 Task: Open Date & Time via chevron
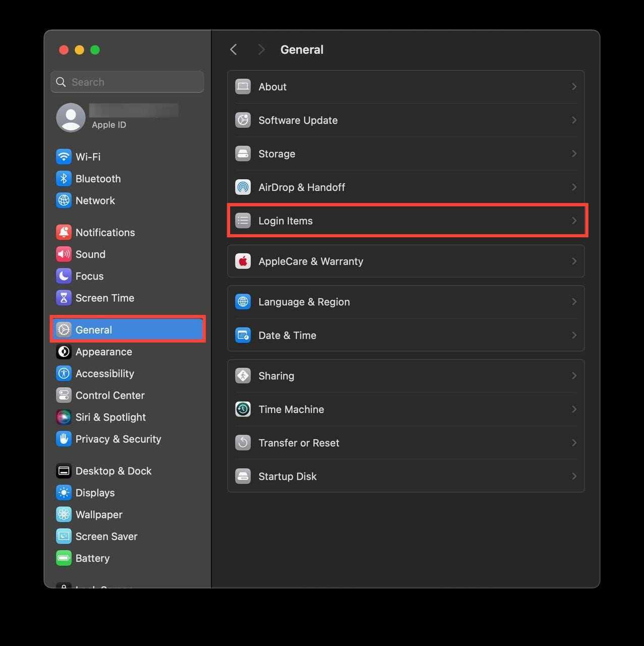574,335
